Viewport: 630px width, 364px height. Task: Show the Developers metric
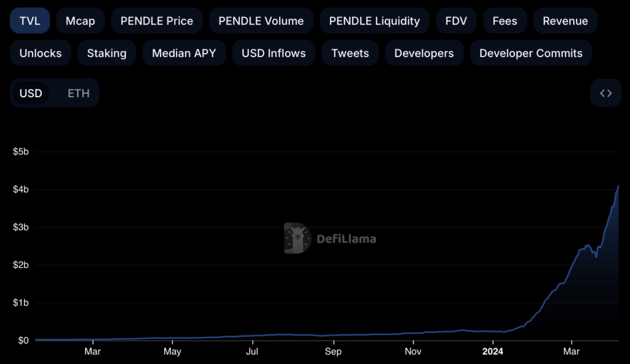[424, 53]
